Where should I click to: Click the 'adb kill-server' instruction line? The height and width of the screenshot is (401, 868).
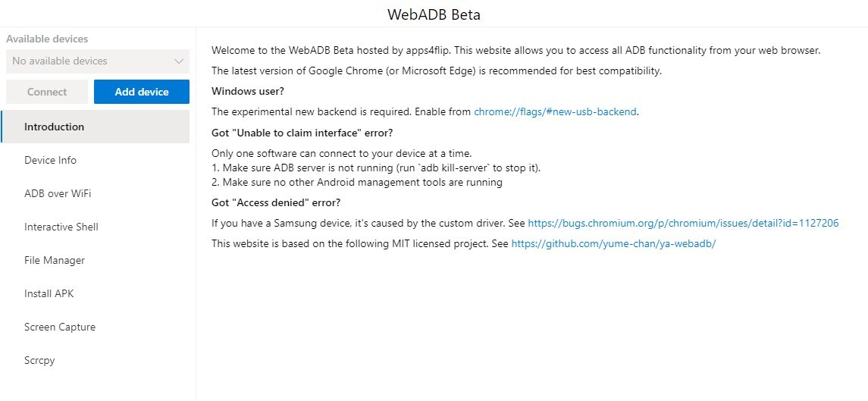pyautogui.click(x=376, y=168)
